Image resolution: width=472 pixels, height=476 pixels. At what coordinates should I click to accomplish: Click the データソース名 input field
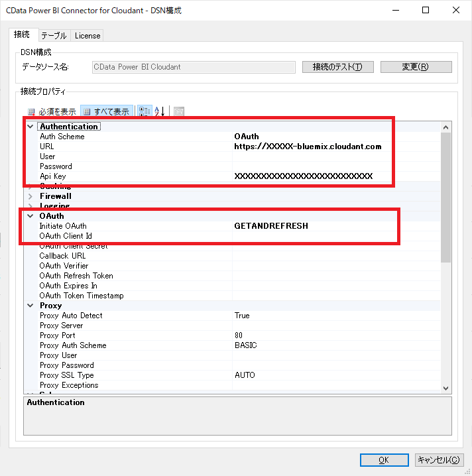194,67
